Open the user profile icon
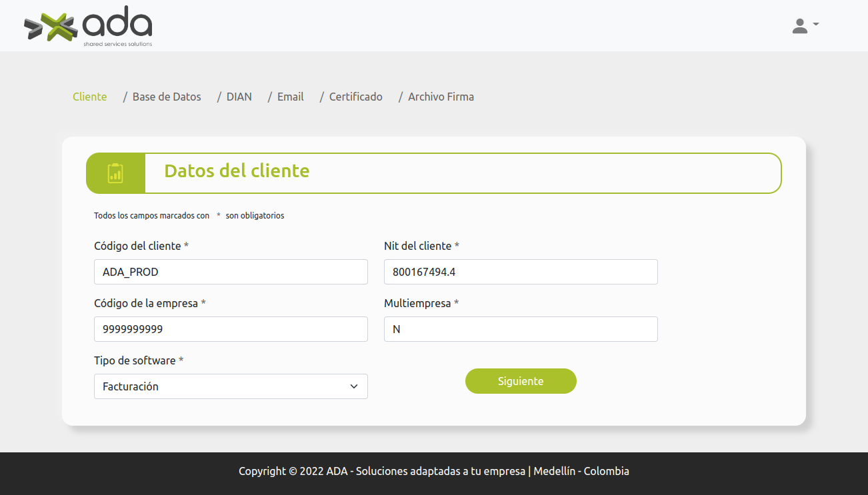The width and height of the screenshot is (868, 495). [x=799, y=26]
